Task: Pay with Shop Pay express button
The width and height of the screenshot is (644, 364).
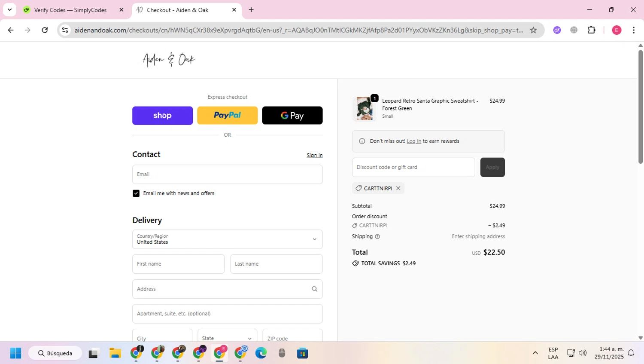Action: coord(162,116)
